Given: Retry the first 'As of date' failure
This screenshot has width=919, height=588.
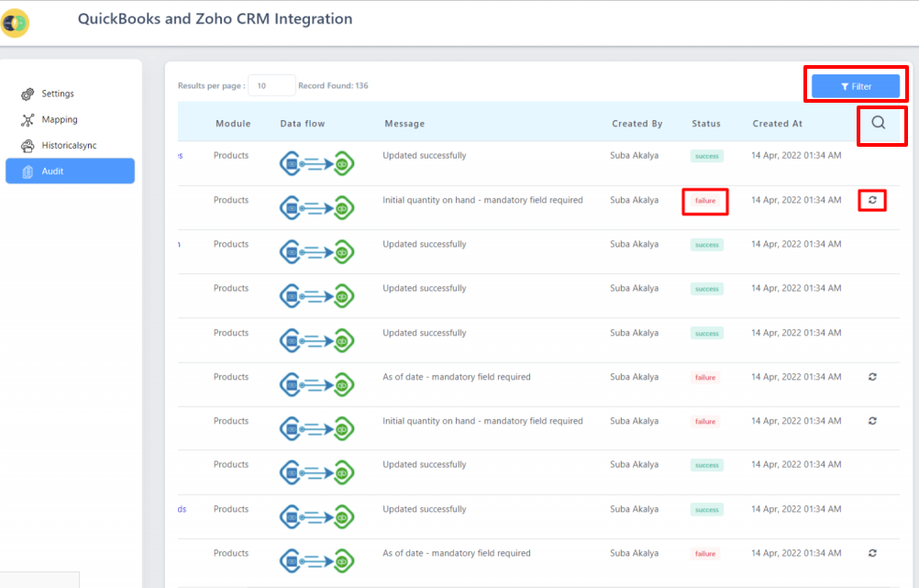Looking at the screenshot, I should 872,377.
